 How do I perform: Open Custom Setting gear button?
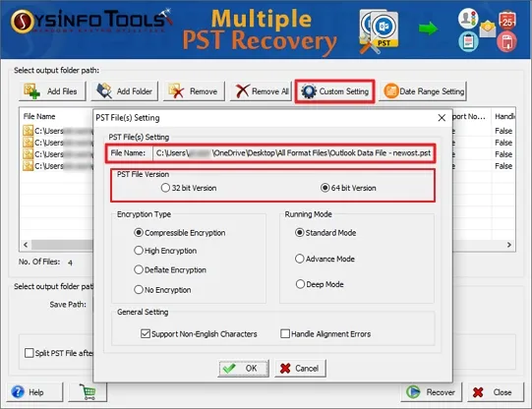pyautogui.click(x=335, y=91)
